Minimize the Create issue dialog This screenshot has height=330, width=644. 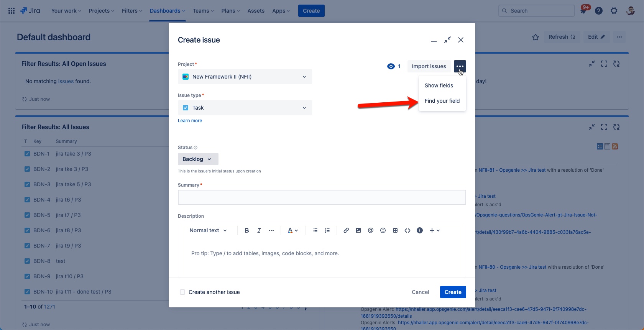434,40
